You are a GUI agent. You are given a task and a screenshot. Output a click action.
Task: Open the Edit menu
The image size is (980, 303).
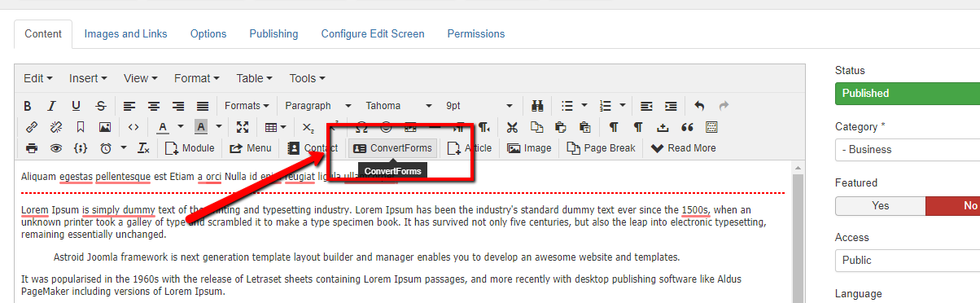(38, 78)
